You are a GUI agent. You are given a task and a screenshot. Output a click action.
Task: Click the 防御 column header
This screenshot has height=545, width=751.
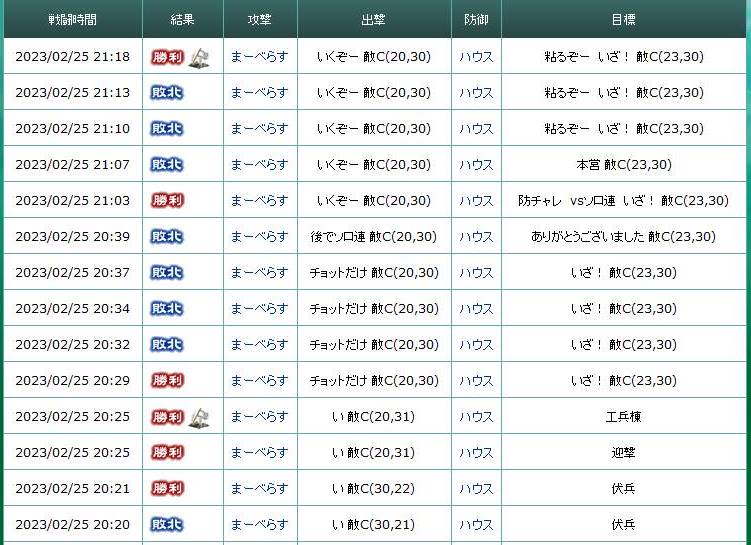(476, 19)
